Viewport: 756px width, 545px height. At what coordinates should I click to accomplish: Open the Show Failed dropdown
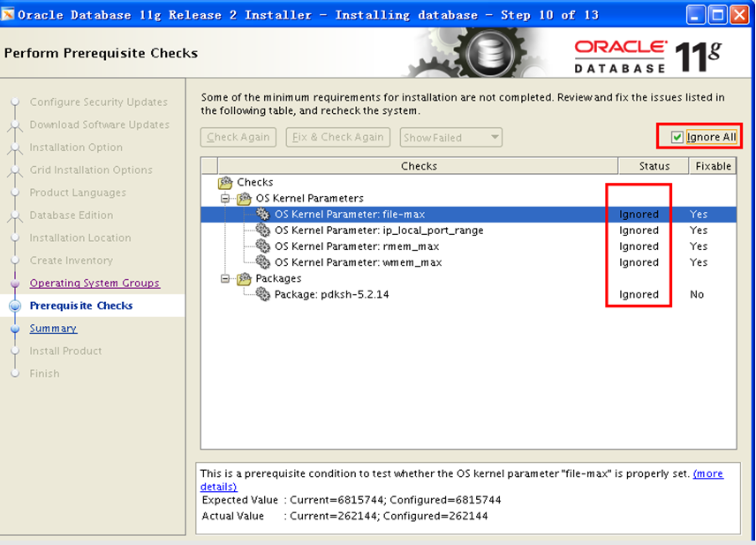(x=450, y=138)
